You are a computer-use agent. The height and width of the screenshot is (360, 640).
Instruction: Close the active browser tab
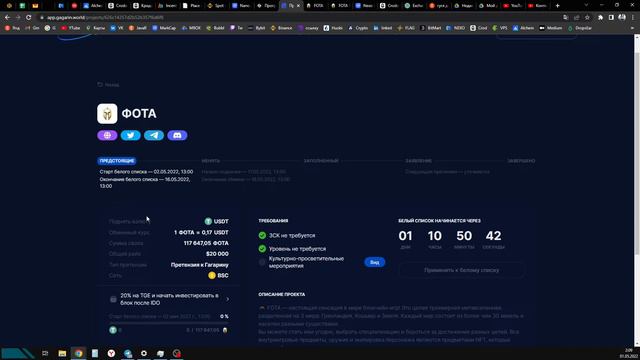pyautogui.click(x=298, y=6)
